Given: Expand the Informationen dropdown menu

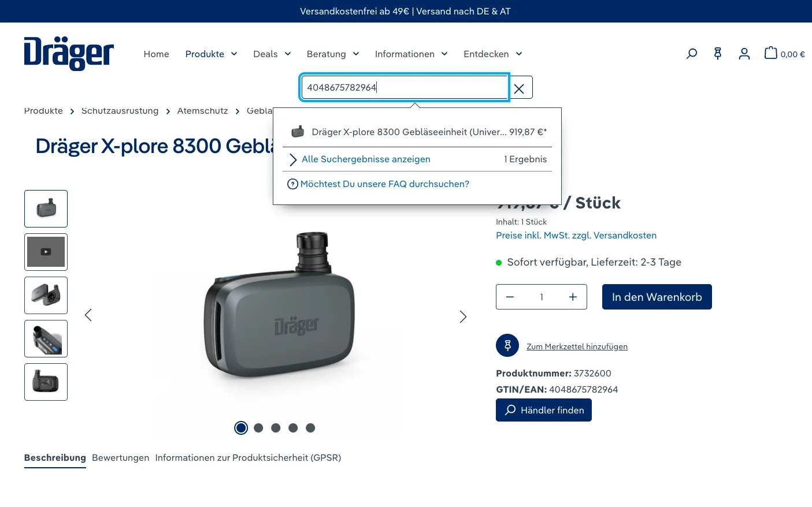Looking at the screenshot, I should 411,54.
